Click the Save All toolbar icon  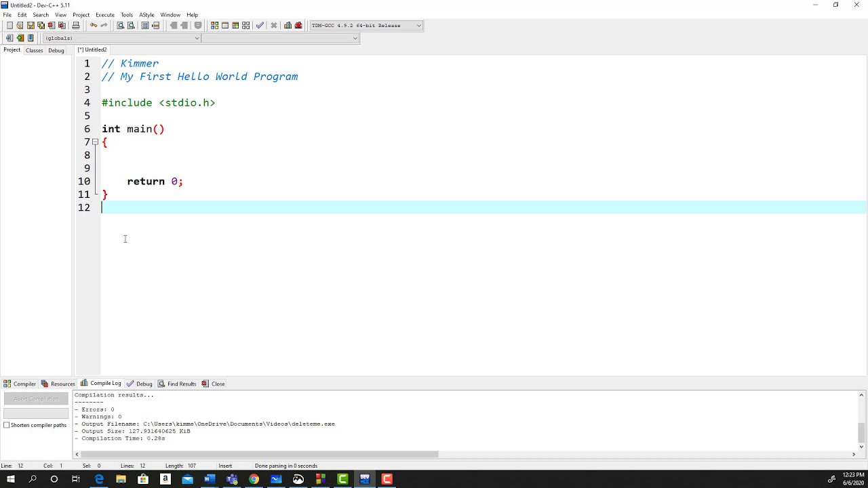tap(41, 25)
